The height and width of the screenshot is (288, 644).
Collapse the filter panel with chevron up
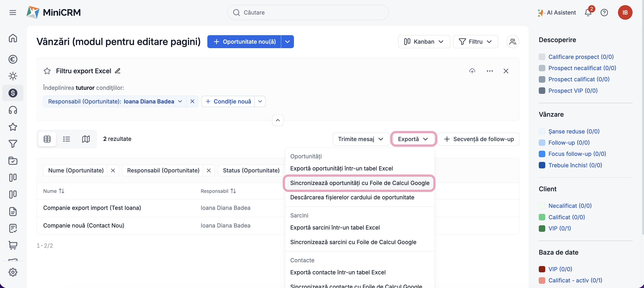click(278, 120)
